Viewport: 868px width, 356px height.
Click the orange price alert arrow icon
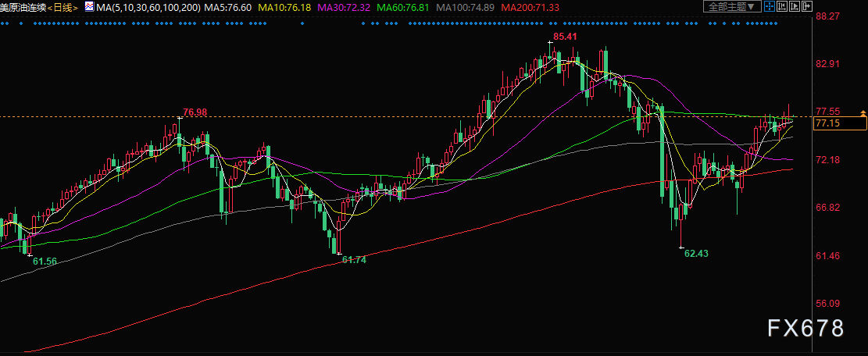[863, 112]
